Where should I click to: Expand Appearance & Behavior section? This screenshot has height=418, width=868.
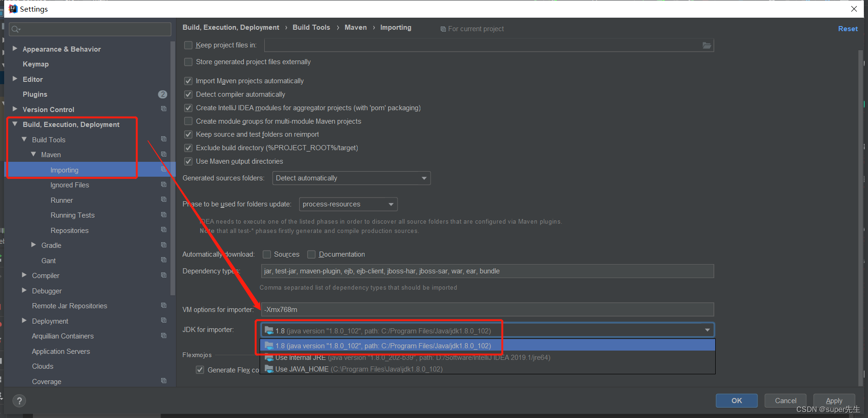tap(15, 48)
